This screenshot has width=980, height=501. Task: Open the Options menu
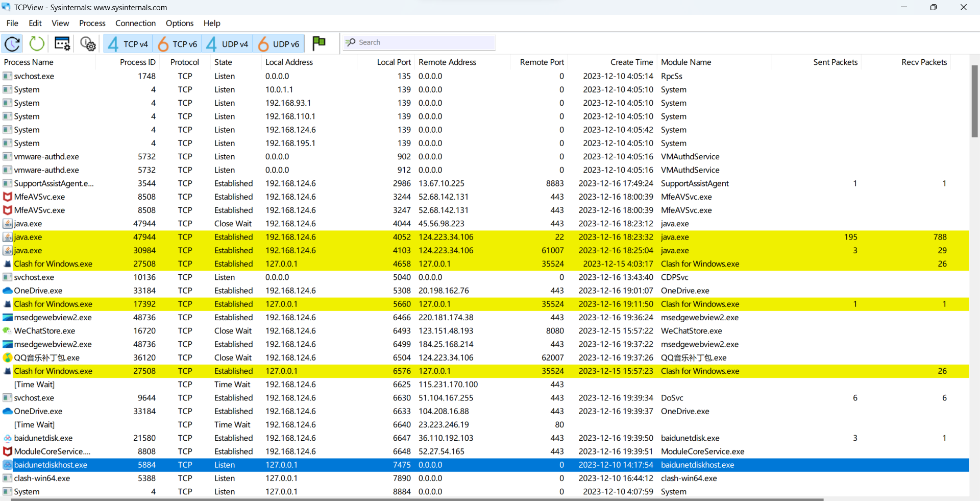pos(179,23)
